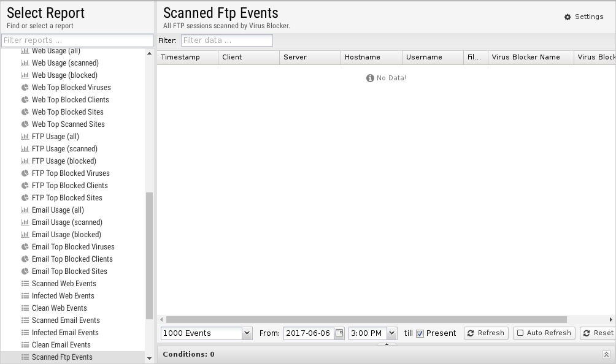Screen dimensions: 616x364
Task: Click the pie chart icon beside Email Top Blocked Sites
Action: click(25, 271)
